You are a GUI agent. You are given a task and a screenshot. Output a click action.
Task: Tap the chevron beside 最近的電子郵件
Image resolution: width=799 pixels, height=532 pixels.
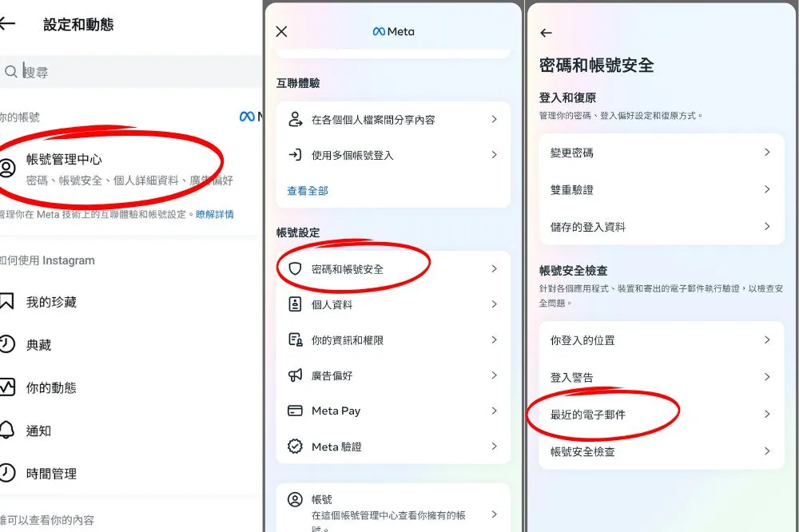[767, 415]
